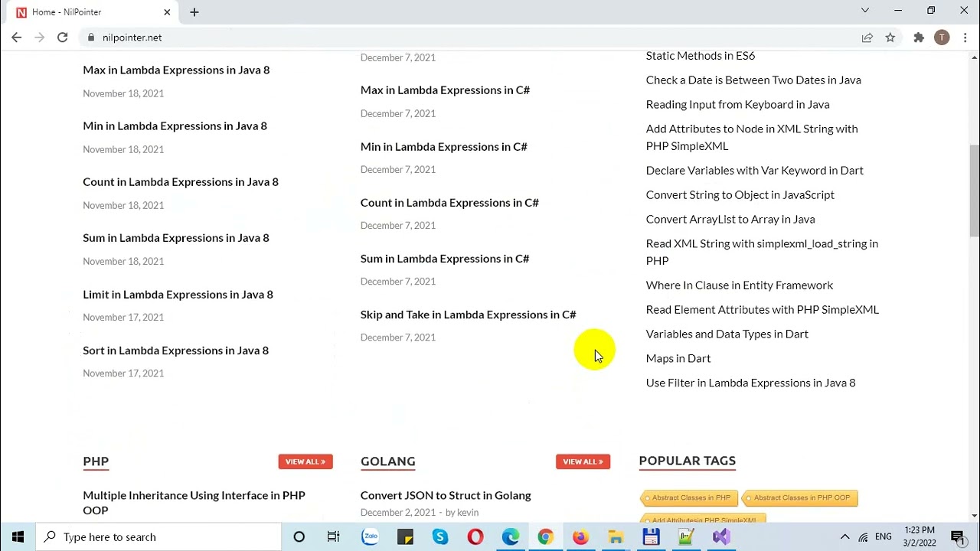Viewport: 980px width, 551px height.
Task: Launch Microsoft Edge from the taskbar
Action: tap(511, 536)
